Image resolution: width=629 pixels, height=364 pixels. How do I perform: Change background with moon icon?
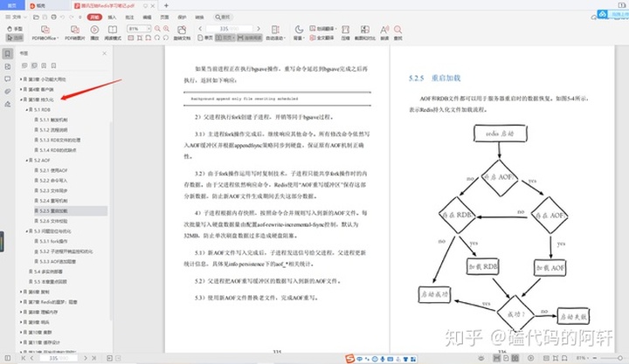pyautogui.click(x=299, y=32)
